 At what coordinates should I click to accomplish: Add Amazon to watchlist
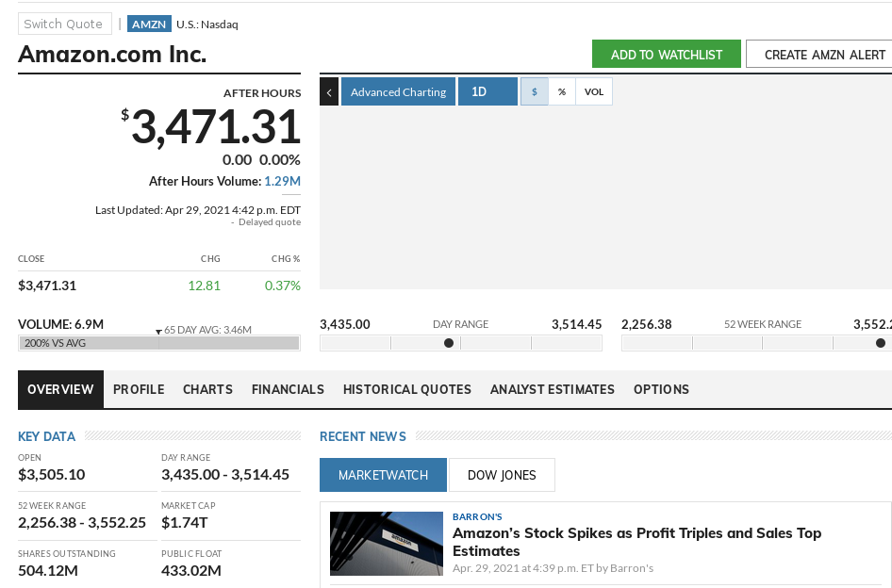pyautogui.click(x=666, y=54)
